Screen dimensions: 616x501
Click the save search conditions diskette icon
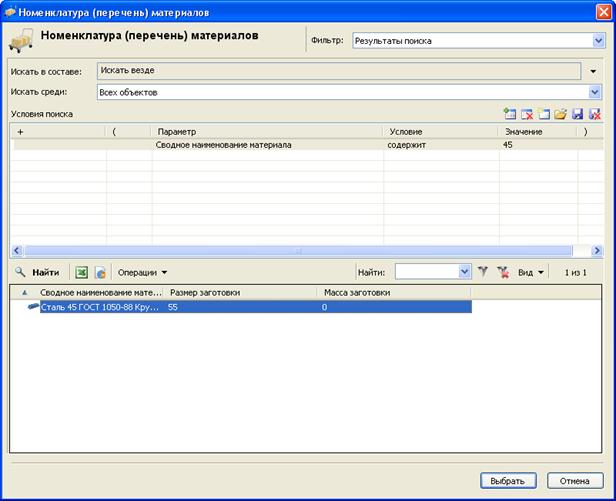[x=578, y=115]
